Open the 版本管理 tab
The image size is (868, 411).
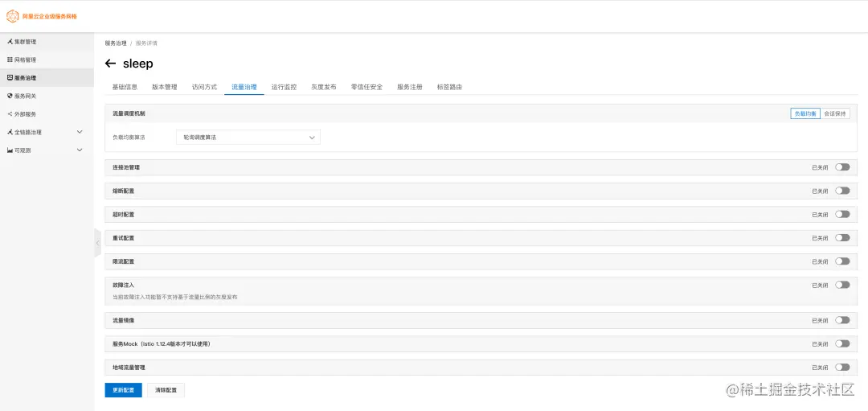pos(165,87)
